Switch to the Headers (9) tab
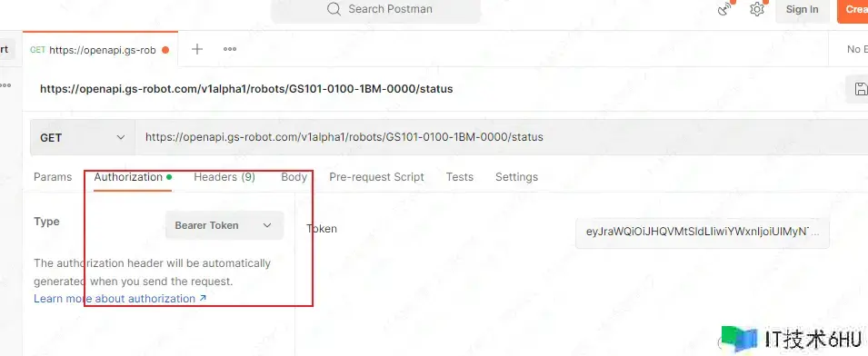Viewport: 868px width, 356px height. pos(224,177)
